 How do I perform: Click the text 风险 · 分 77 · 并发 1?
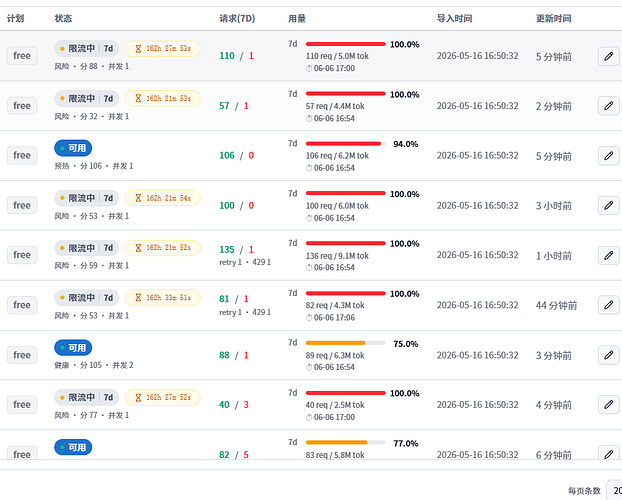point(92,415)
